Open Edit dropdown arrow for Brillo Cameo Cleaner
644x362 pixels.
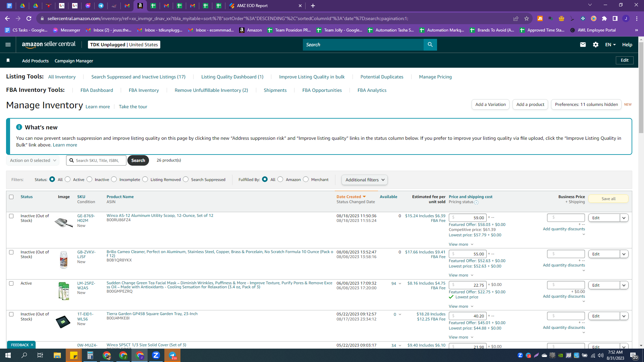tap(624, 254)
